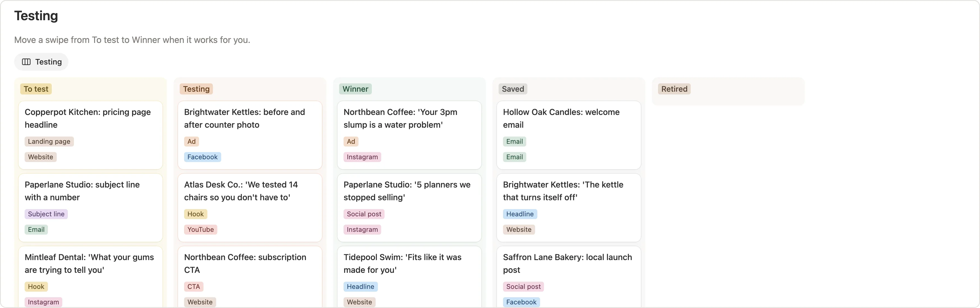Click Email tag on Paperlane subject line card
Screen dimensions: 980x308
click(x=36, y=230)
